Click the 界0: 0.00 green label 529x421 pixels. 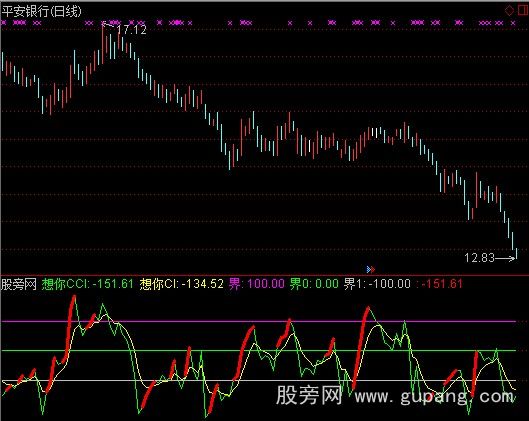coord(314,284)
